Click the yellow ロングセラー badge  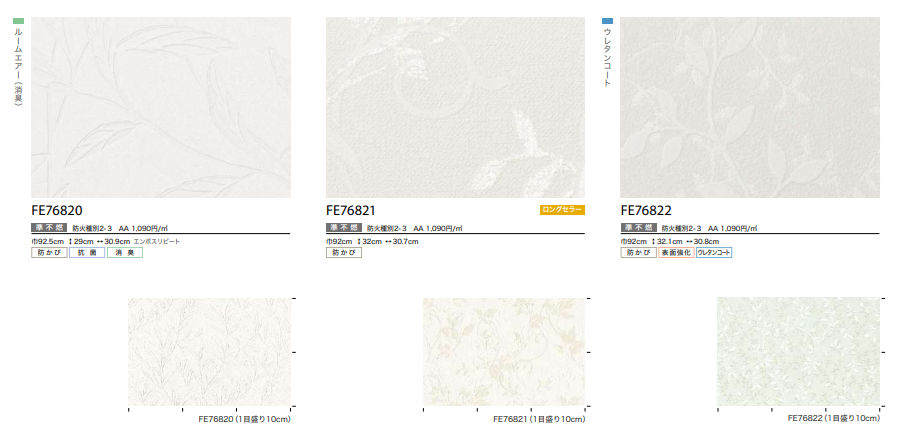pos(562,210)
